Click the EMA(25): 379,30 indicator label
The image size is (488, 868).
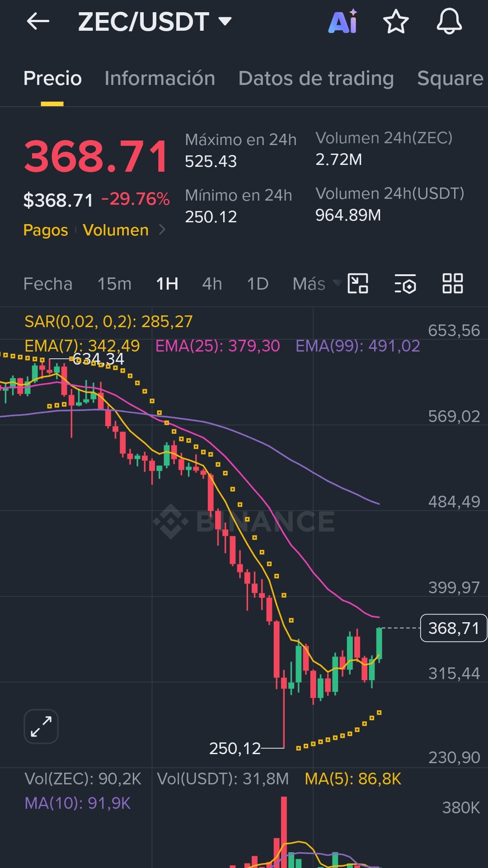(x=218, y=346)
